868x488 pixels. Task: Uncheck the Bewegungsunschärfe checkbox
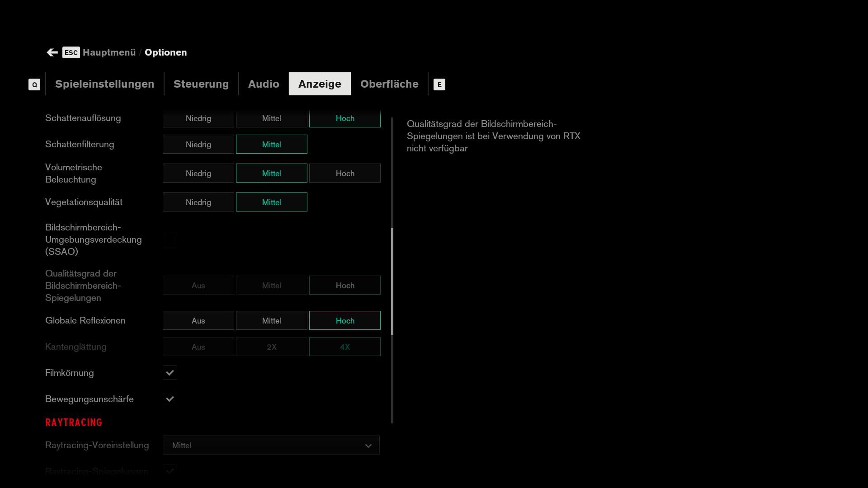coord(170,399)
